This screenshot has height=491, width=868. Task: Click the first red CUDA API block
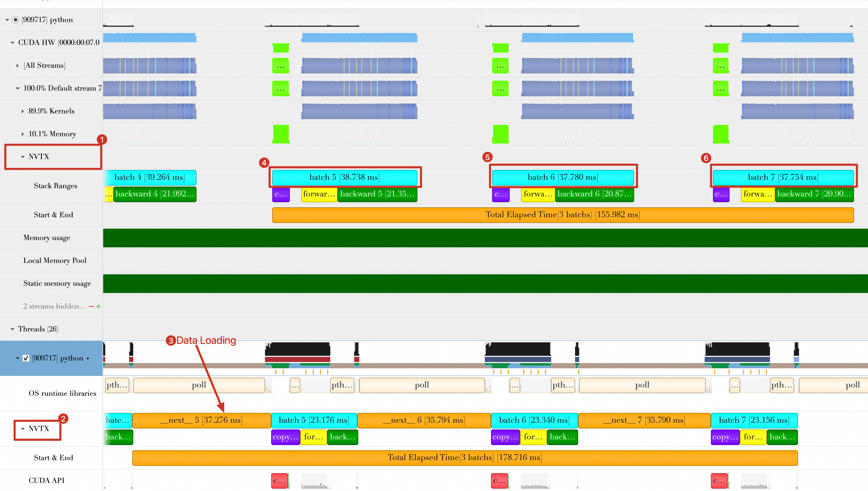point(279,481)
